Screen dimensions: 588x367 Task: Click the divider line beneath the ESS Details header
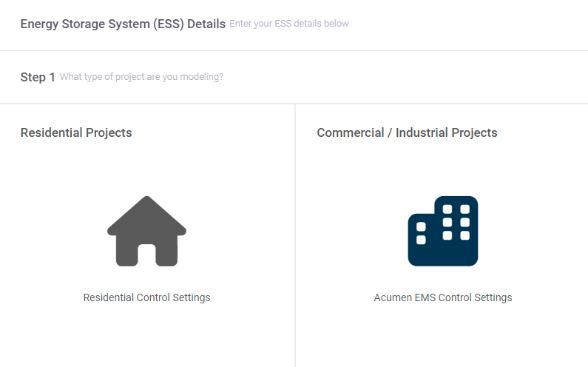coord(294,50)
